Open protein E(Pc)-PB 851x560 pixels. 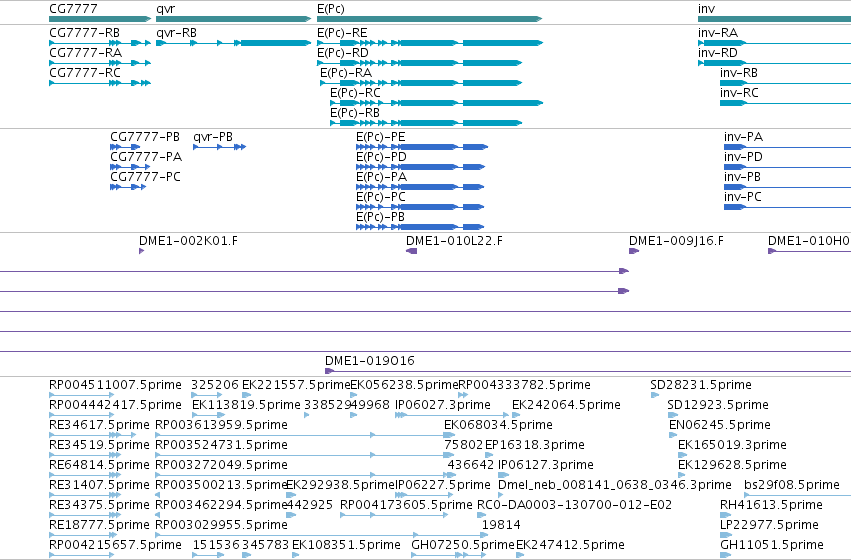point(420,227)
